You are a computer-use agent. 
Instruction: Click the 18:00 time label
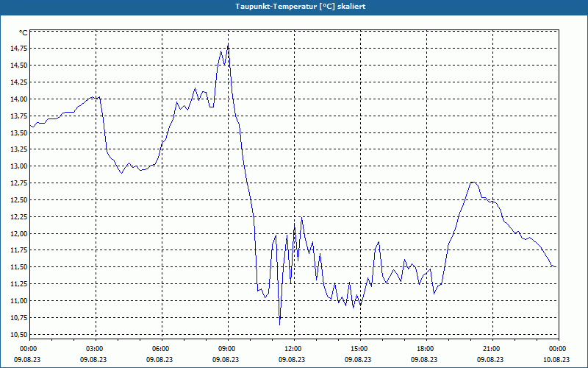point(427,349)
